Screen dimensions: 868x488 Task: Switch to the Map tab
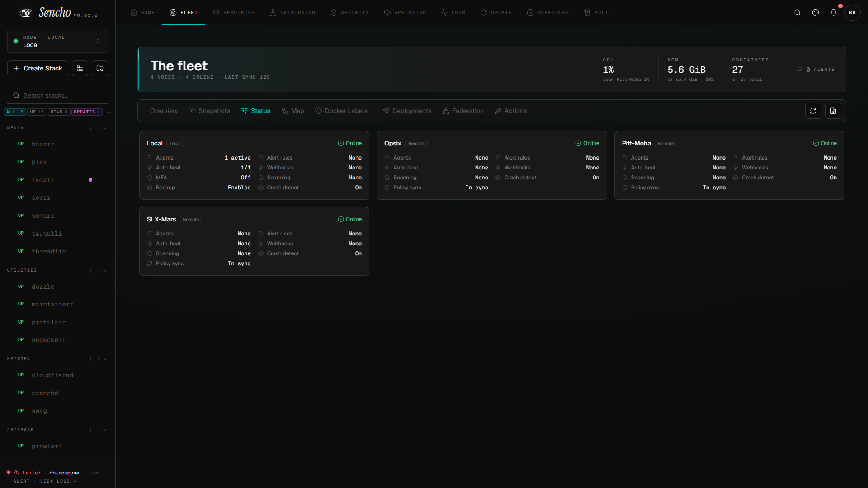tap(292, 111)
